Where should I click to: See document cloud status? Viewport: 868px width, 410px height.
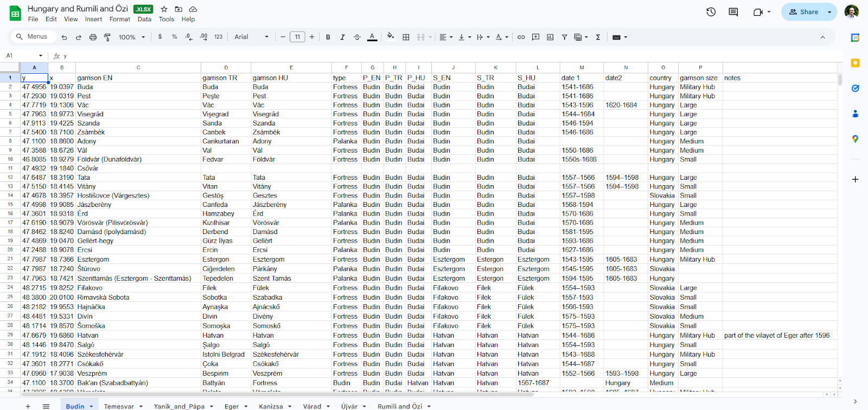pyautogui.click(x=193, y=9)
